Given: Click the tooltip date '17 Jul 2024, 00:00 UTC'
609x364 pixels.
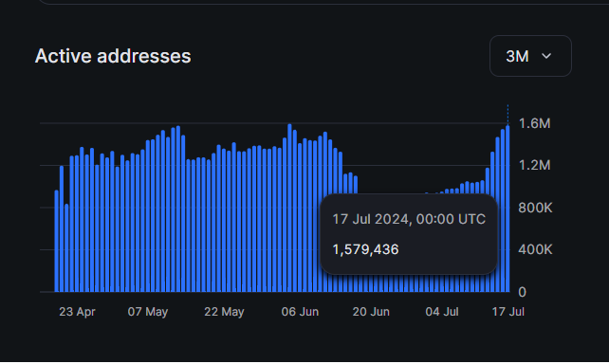Looking at the screenshot, I should coord(409,219).
